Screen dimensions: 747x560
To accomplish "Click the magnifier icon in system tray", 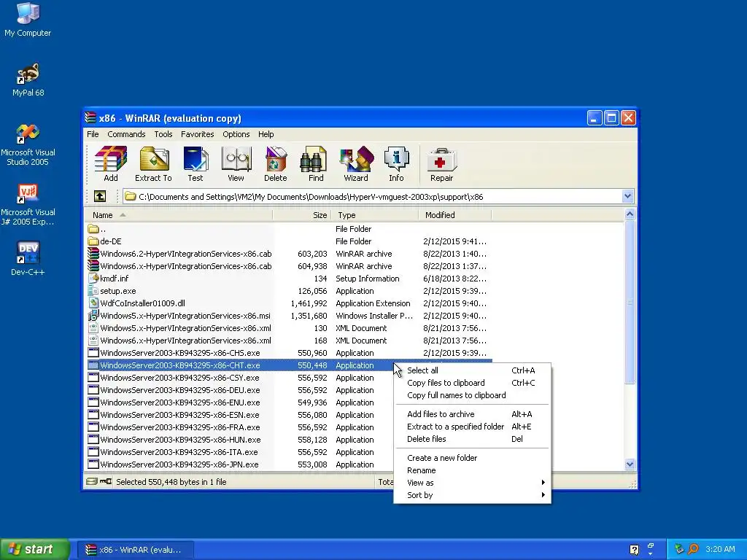I will (x=693, y=549).
